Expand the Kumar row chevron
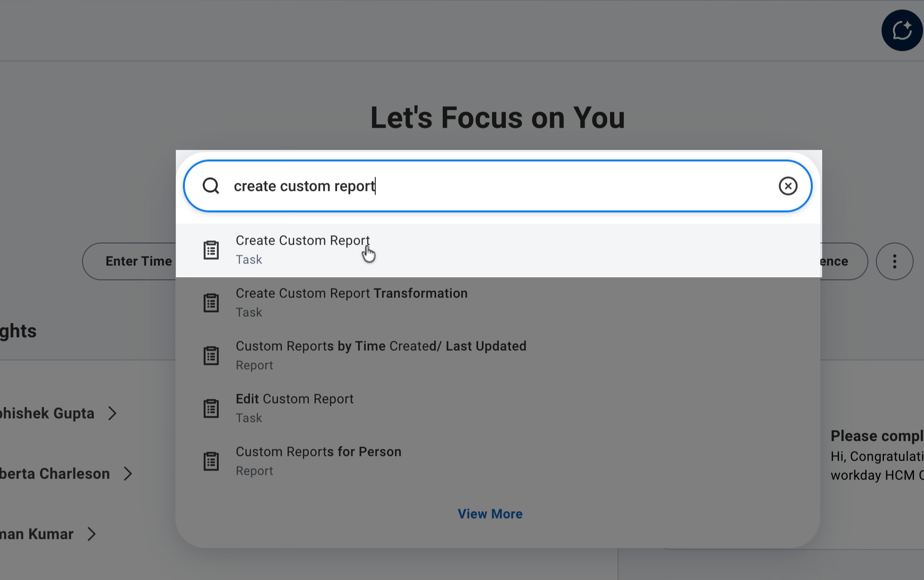This screenshot has height=580, width=924. (x=91, y=534)
